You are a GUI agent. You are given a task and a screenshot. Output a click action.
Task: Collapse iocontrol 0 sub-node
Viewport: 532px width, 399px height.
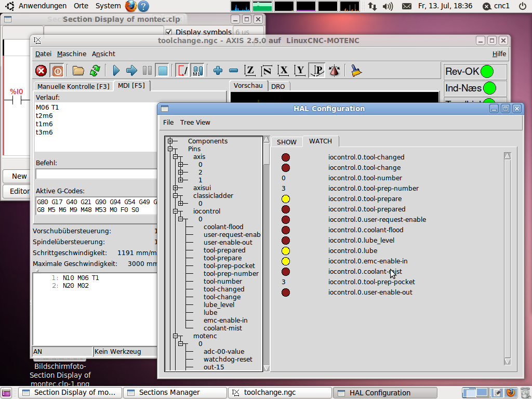click(x=180, y=219)
